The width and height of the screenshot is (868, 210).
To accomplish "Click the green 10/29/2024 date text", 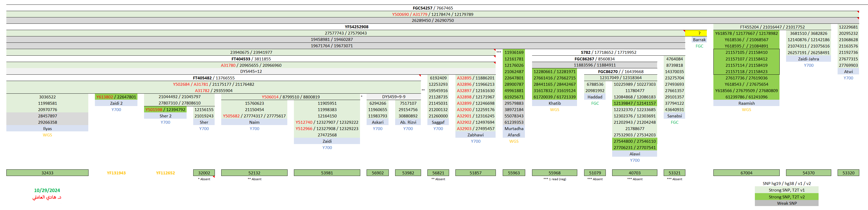I will [47, 190].
